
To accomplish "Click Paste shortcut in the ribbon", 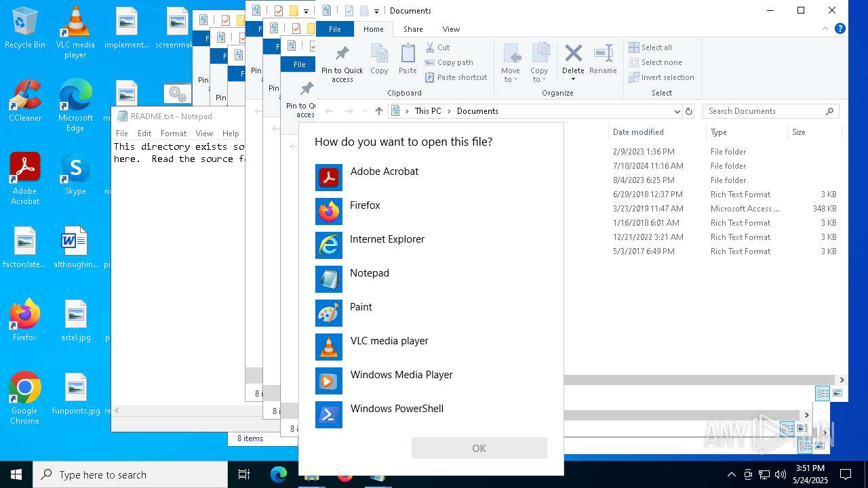I will 456,77.
